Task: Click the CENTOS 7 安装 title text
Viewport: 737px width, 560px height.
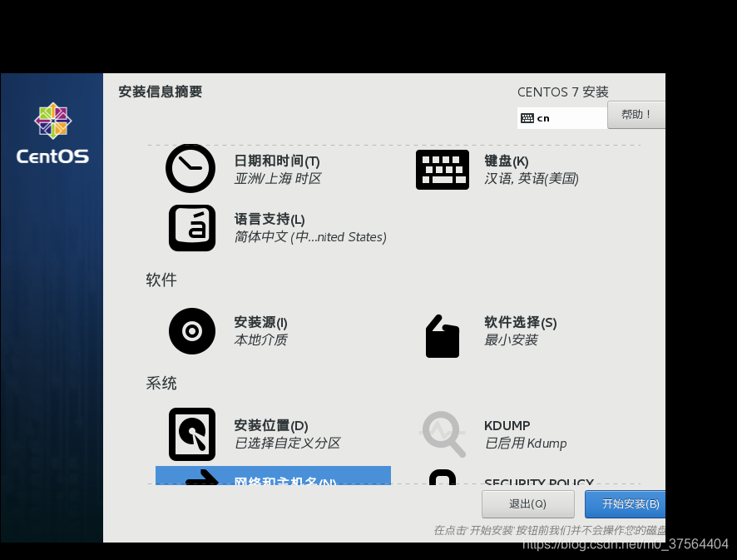Action: (563, 92)
